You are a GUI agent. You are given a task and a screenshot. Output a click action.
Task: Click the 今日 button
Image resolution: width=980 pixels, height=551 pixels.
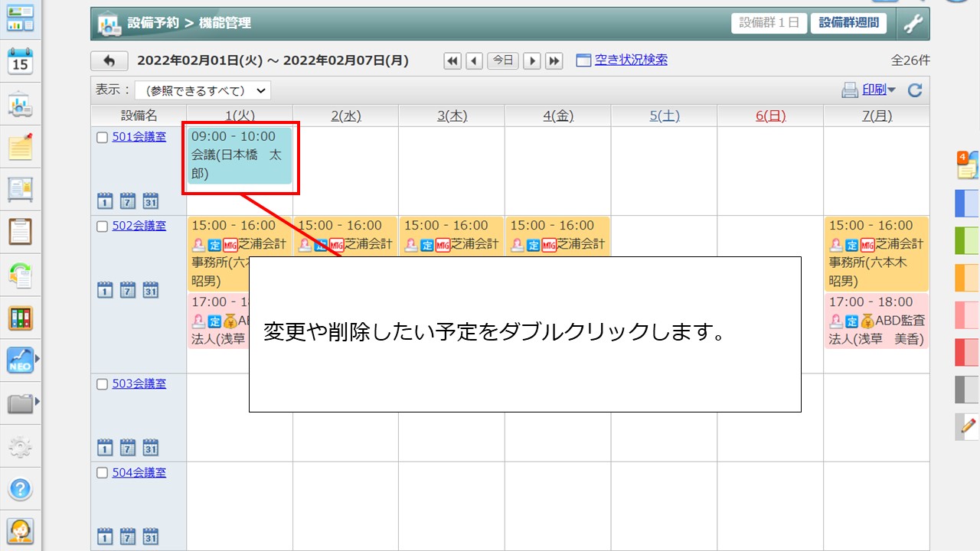[x=503, y=60]
